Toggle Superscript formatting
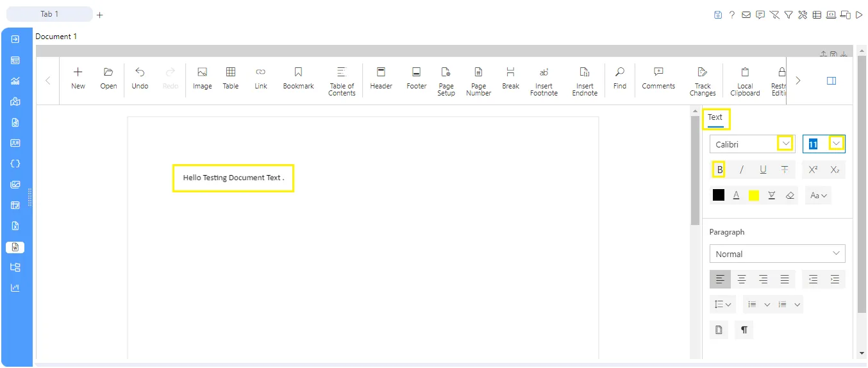Image resolution: width=868 pixels, height=368 pixels. click(813, 170)
